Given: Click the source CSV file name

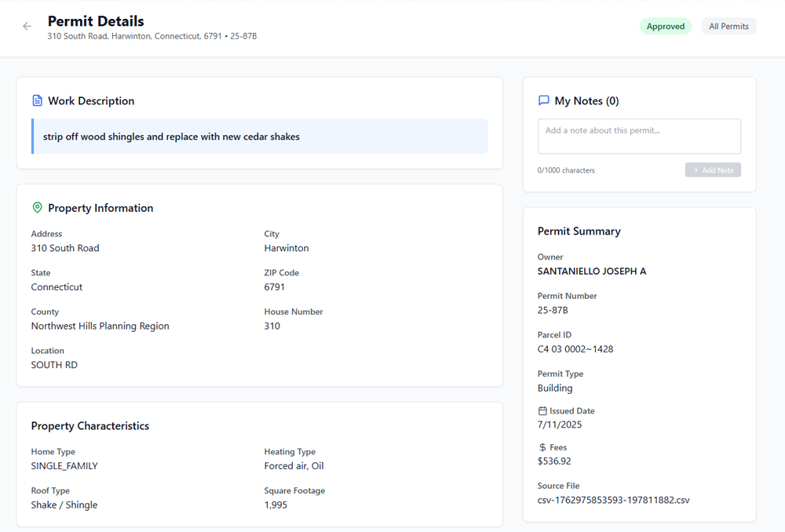Looking at the screenshot, I should (x=613, y=500).
